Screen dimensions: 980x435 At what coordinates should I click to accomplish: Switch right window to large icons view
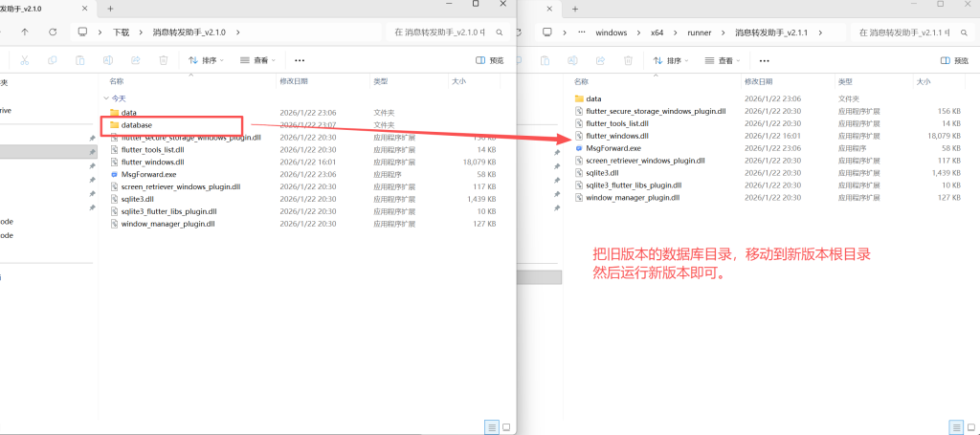point(970,427)
